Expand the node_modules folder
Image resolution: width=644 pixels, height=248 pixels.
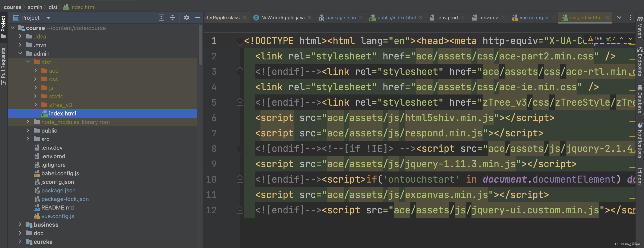(x=28, y=122)
